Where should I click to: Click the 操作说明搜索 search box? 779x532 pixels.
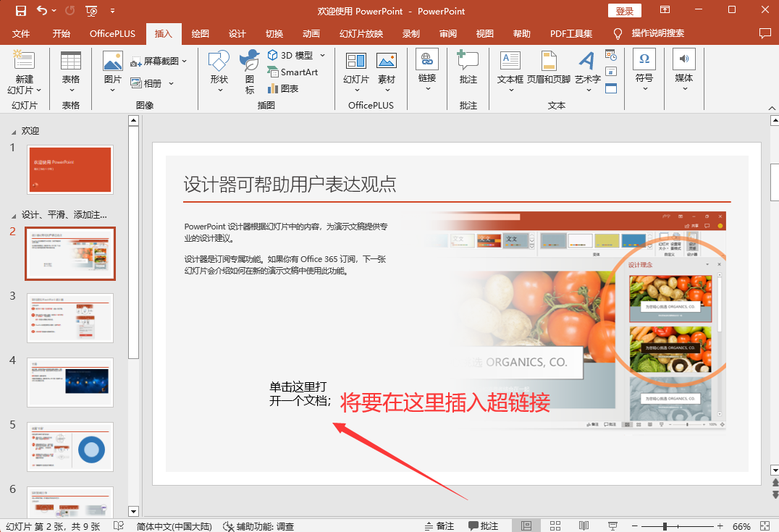click(658, 33)
